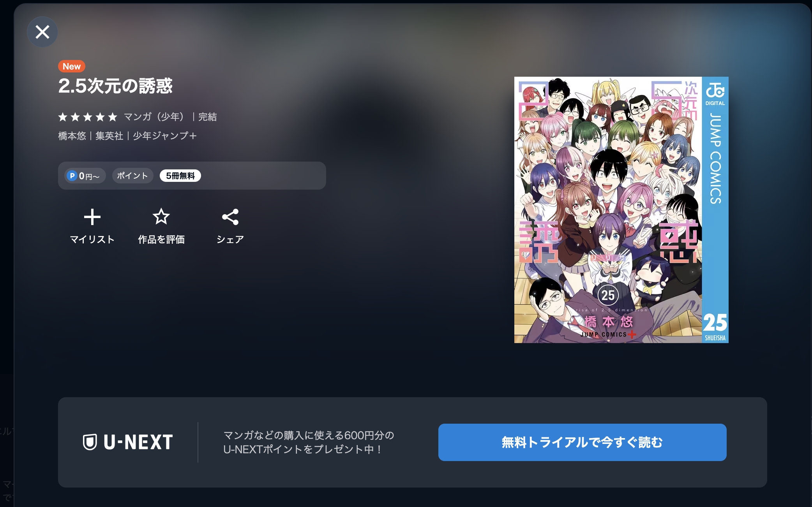Click the 2.5次元の誘惑 title heading
Image resolution: width=812 pixels, height=507 pixels.
tap(115, 86)
